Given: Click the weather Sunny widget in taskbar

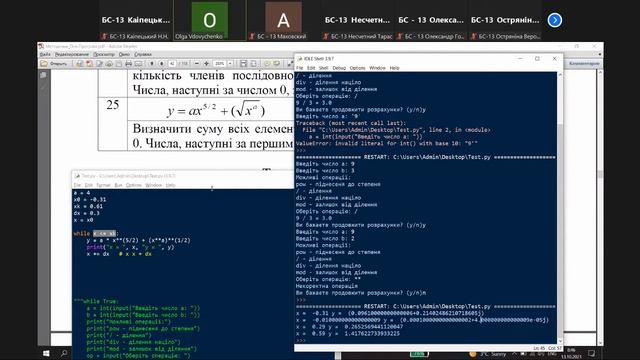Looking at the screenshot, I should tap(488, 354).
